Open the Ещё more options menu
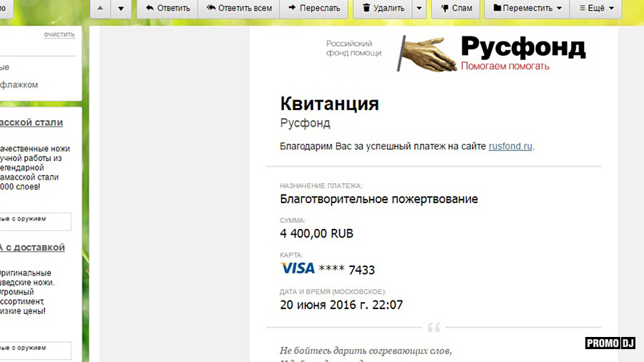The image size is (644, 362). point(596,8)
